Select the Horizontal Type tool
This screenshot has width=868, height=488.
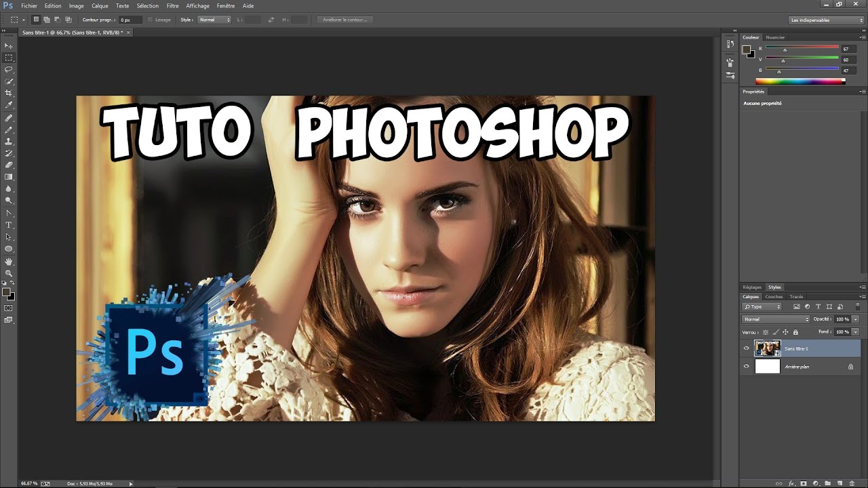(9, 225)
